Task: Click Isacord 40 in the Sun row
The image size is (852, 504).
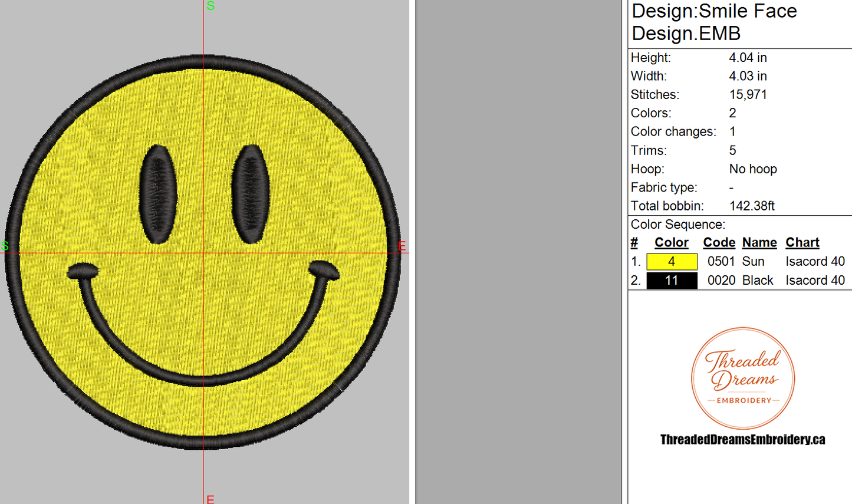Action: 815,261
